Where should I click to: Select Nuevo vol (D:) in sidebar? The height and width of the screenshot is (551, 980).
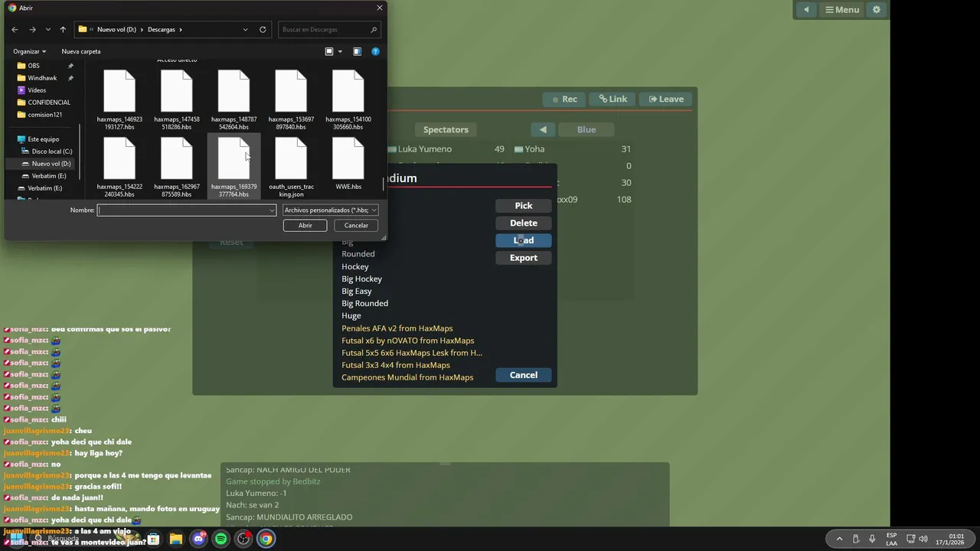(x=51, y=164)
